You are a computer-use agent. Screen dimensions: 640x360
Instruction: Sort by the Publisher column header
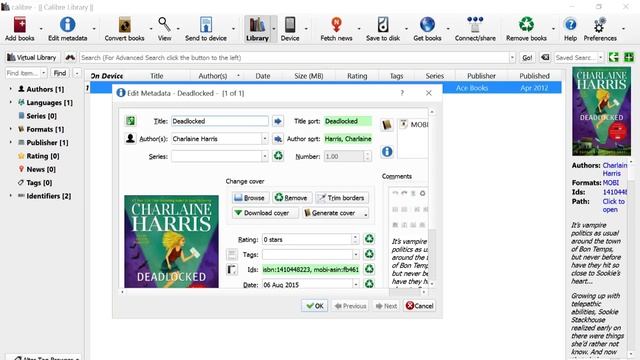click(482, 76)
